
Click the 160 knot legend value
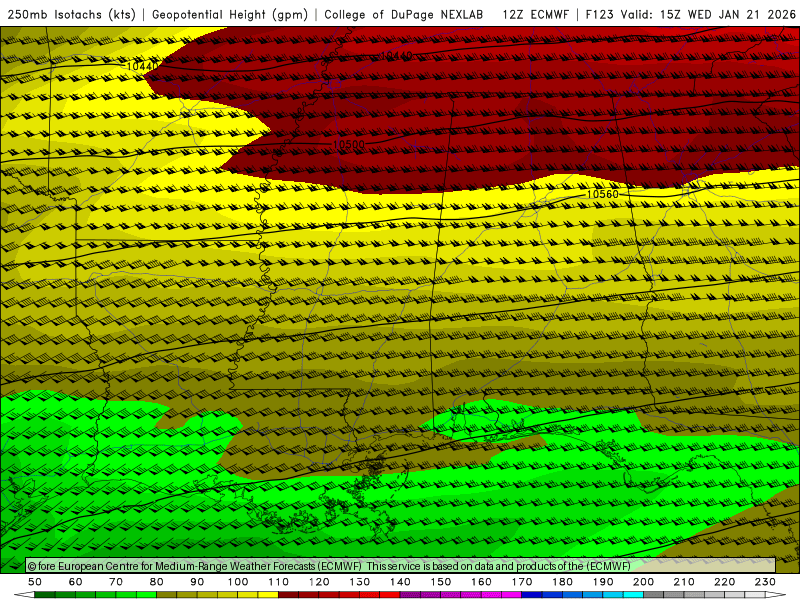481,582
